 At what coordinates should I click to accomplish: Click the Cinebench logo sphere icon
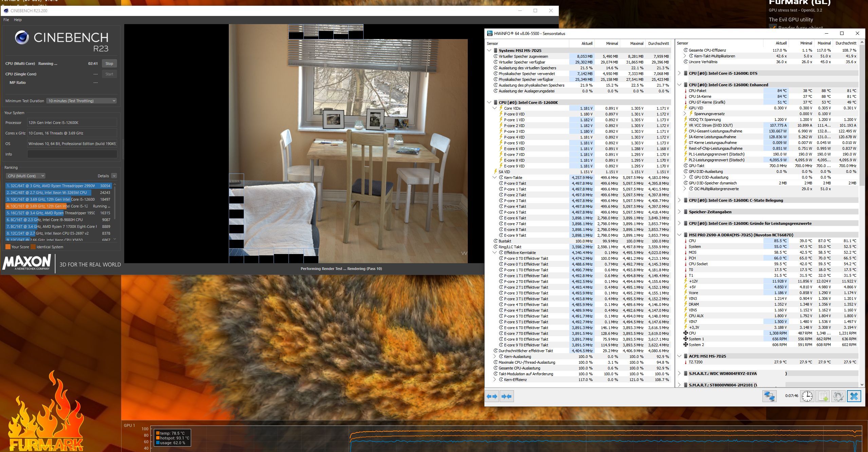tap(22, 38)
